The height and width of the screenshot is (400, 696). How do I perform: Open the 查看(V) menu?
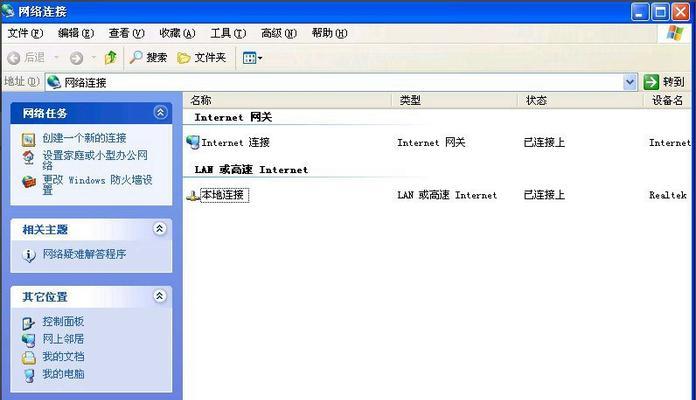127,33
